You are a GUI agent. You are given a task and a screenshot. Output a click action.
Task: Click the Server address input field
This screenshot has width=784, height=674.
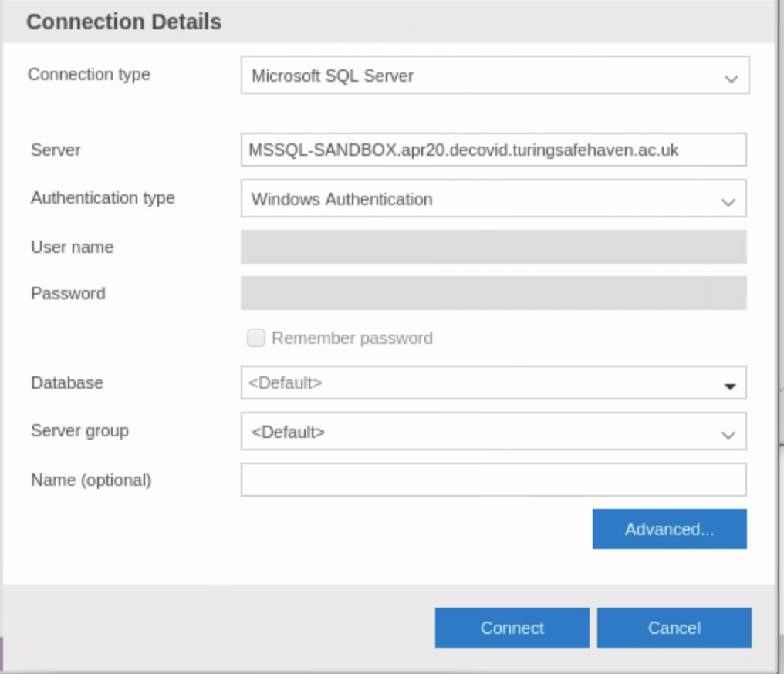click(494, 150)
